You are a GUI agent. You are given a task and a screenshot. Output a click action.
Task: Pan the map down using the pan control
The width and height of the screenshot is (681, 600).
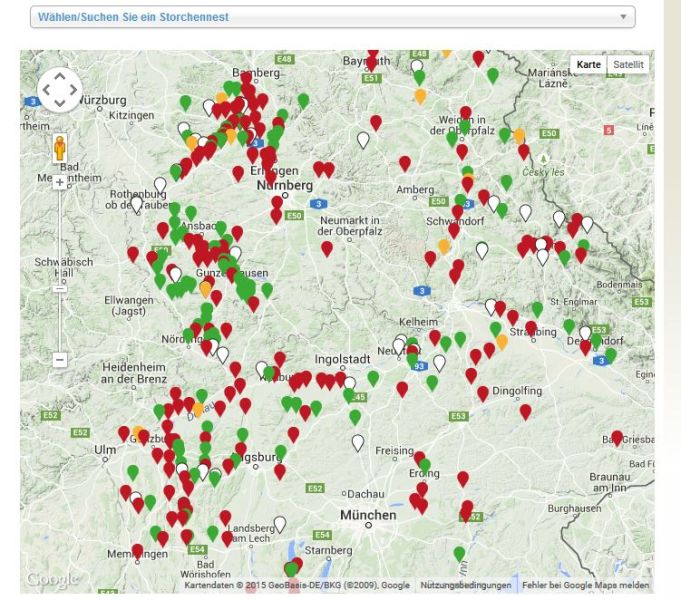tap(59, 103)
